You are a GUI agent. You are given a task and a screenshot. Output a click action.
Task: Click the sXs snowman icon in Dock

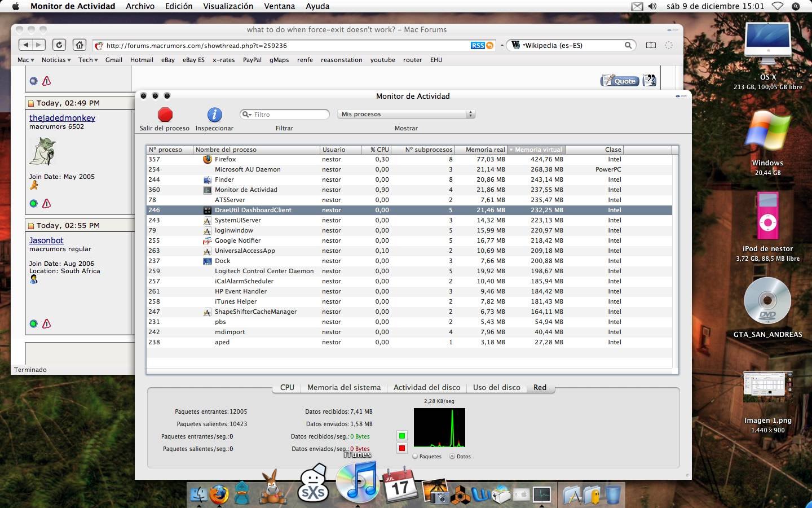pos(313,484)
